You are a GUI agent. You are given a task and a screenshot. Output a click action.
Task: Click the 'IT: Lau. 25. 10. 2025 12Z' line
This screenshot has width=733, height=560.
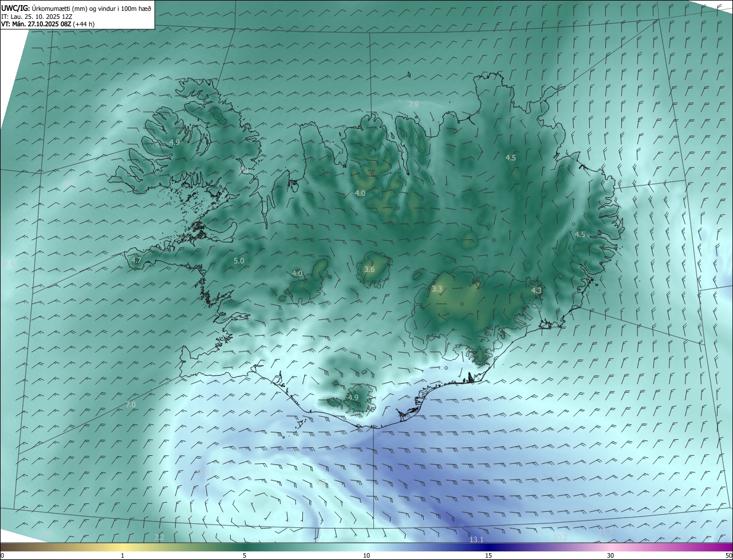point(37,16)
